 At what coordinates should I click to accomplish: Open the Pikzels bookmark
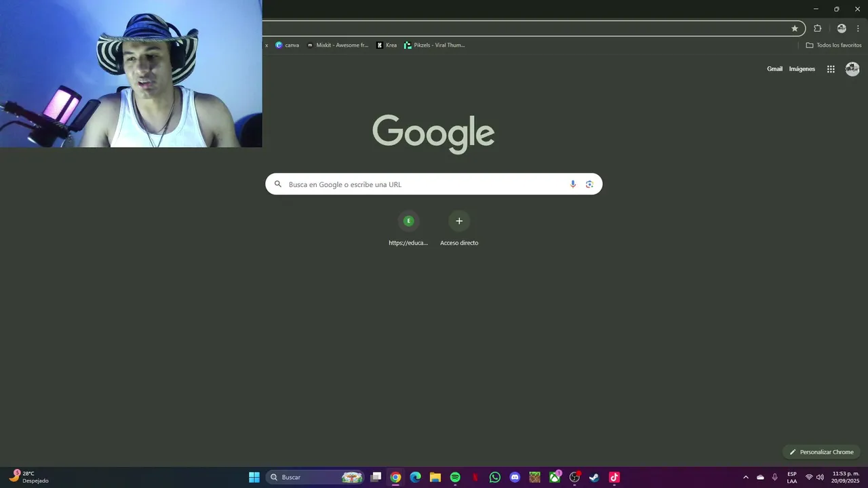[x=435, y=45]
